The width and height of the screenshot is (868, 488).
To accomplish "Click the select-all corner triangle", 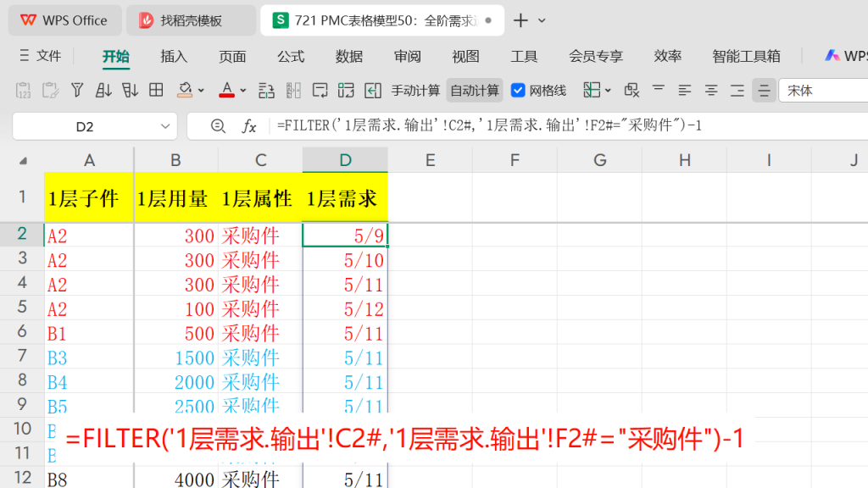I will 23,161.
